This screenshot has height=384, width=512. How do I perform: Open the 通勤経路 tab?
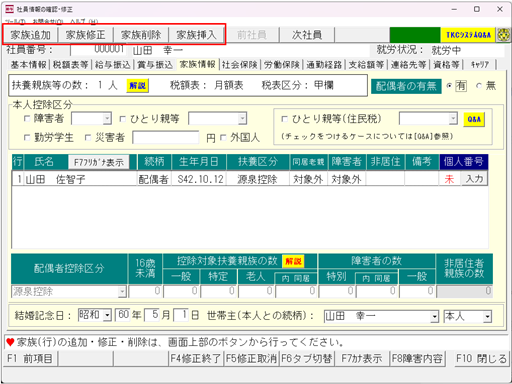[x=324, y=65]
